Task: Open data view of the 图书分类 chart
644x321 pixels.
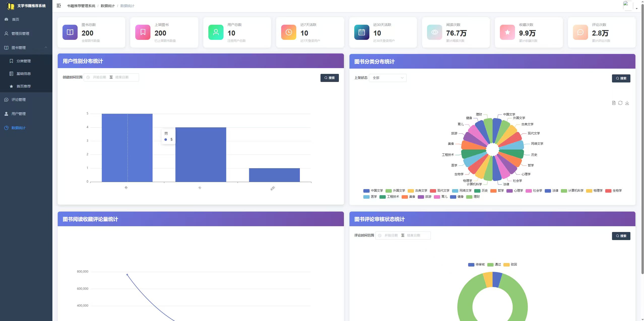Action: click(614, 103)
